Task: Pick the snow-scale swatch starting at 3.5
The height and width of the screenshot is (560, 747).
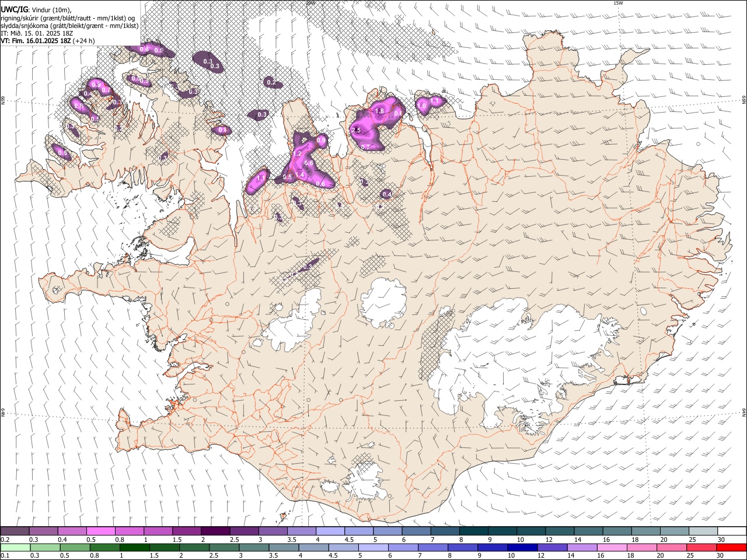Action: click(302, 531)
